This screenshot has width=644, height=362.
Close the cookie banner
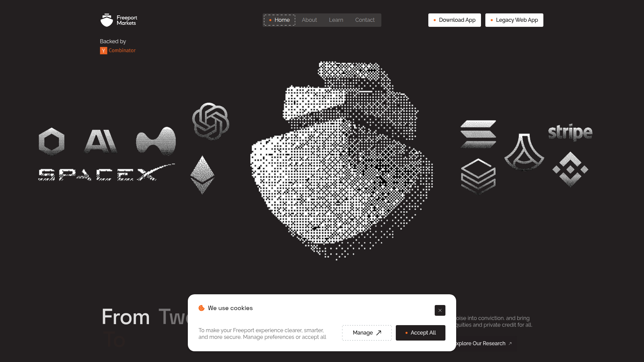tap(440, 310)
